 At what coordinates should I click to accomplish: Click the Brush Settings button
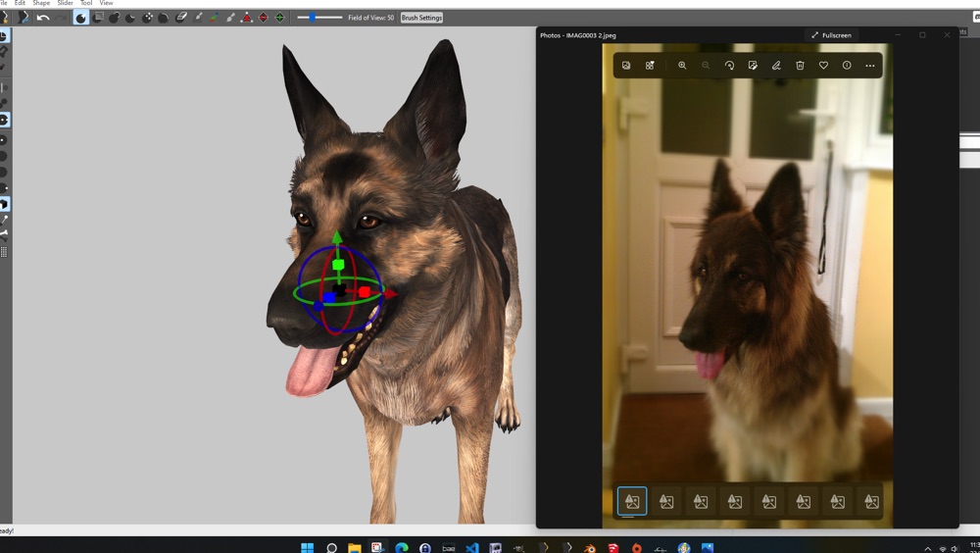tap(421, 18)
